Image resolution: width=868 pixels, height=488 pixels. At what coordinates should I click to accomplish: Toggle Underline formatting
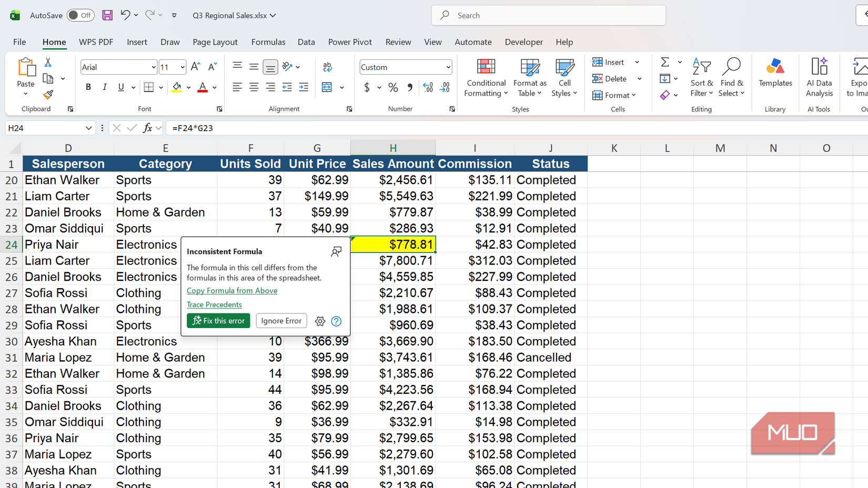point(121,87)
